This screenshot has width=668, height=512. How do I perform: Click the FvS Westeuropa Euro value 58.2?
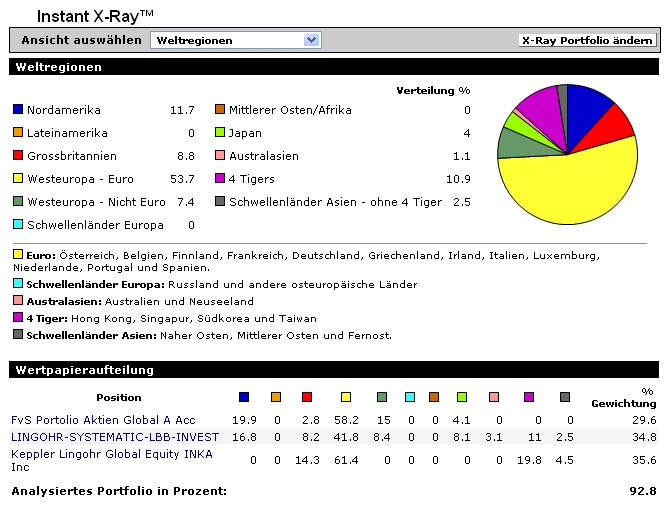click(x=346, y=420)
